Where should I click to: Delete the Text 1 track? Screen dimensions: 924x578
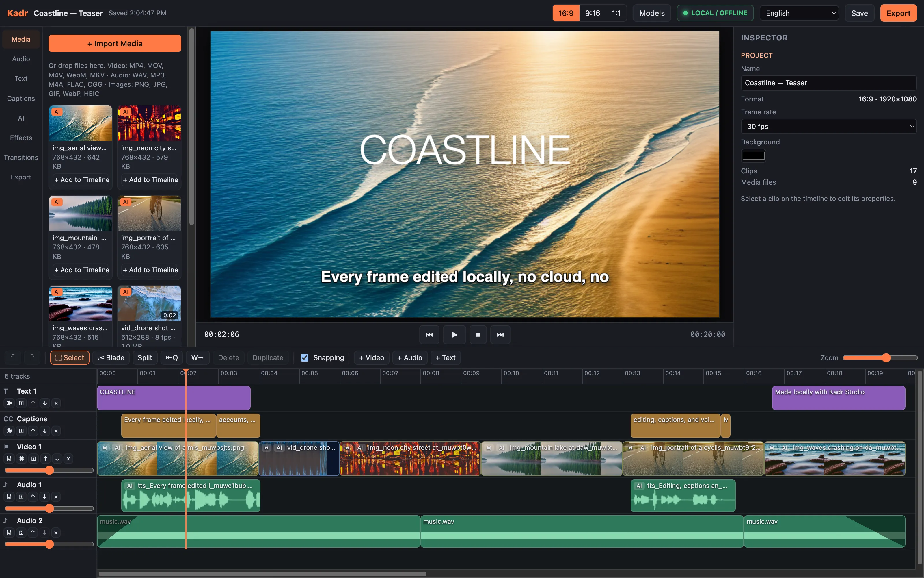click(x=56, y=403)
